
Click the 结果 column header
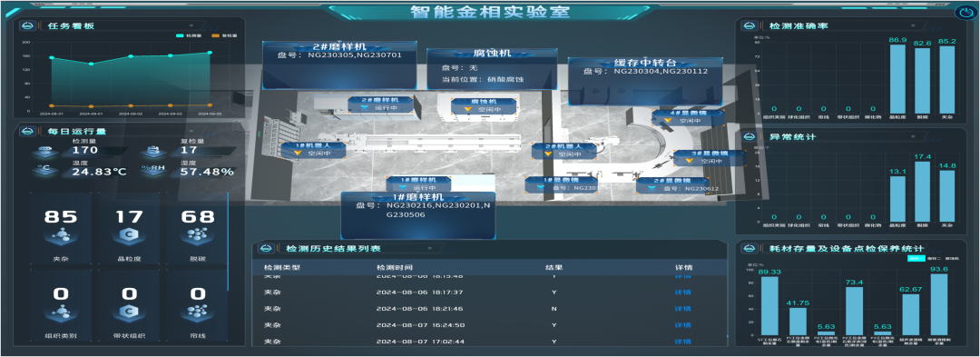[554, 268]
